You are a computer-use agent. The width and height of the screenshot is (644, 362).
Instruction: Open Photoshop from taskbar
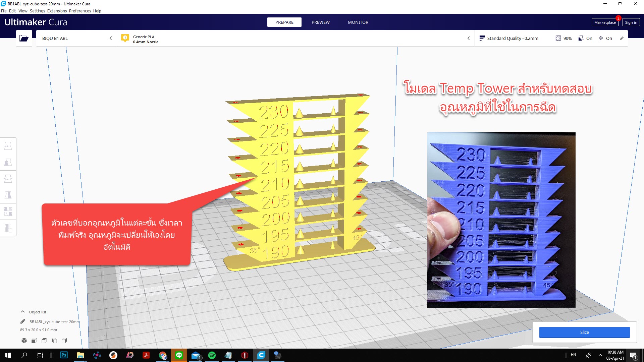click(x=64, y=355)
